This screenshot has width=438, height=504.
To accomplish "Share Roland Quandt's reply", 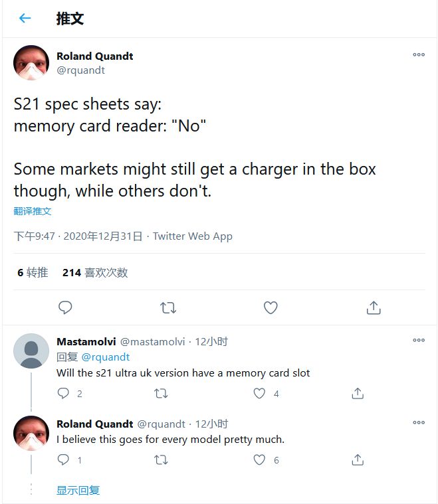I will point(358,460).
